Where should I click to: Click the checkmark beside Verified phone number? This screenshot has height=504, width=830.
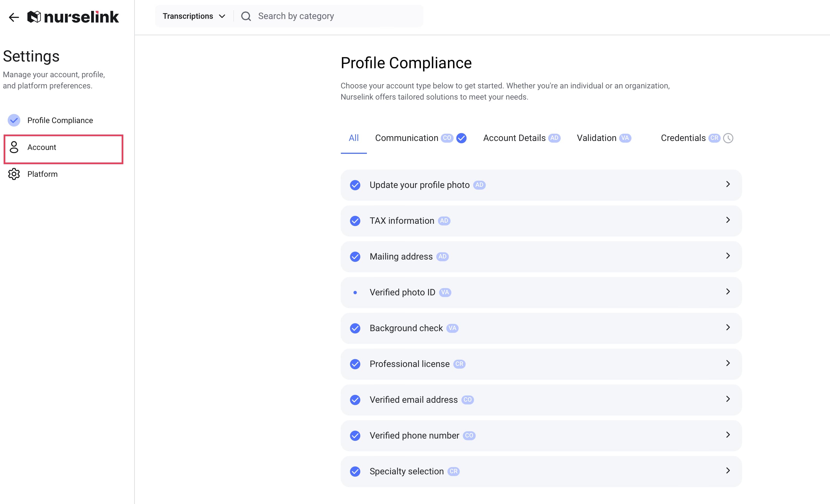pos(355,435)
